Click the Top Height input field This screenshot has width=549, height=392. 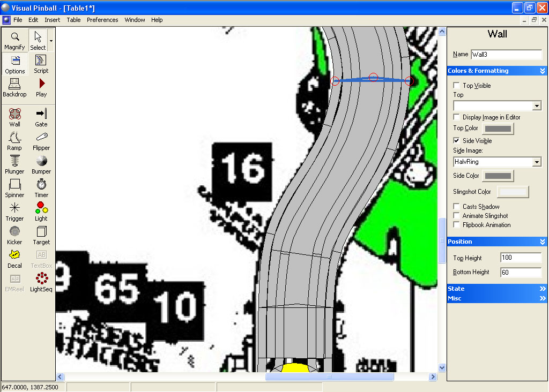521,258
